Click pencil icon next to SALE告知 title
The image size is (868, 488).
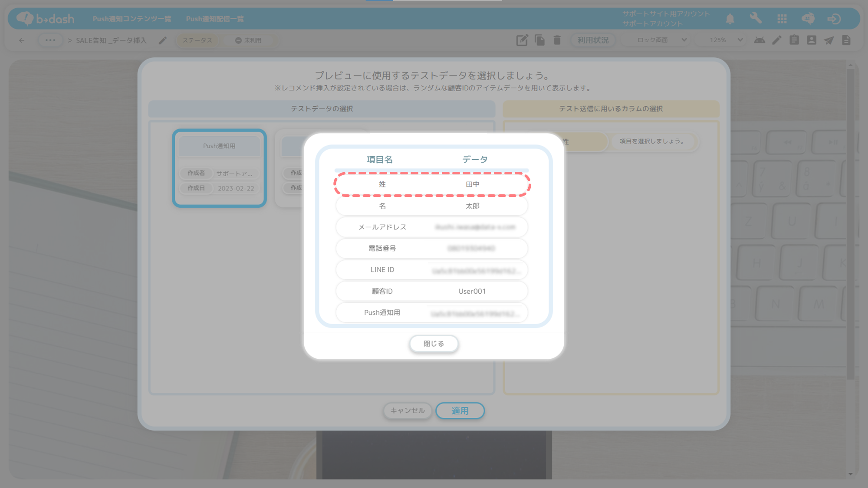[x=163, y=40]
